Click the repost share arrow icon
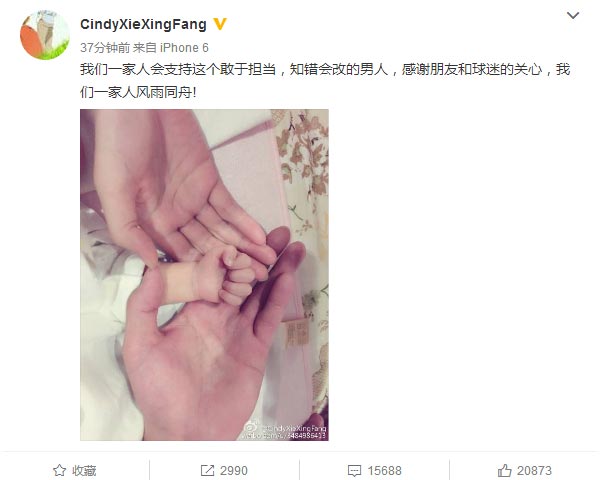 click(207, 470)
